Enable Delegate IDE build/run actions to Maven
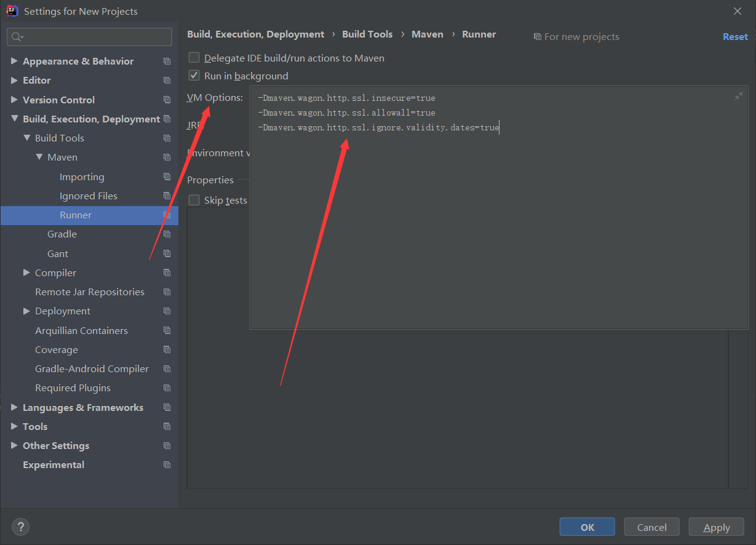Screen dimensions: 756x545 [x=194, y=58]
